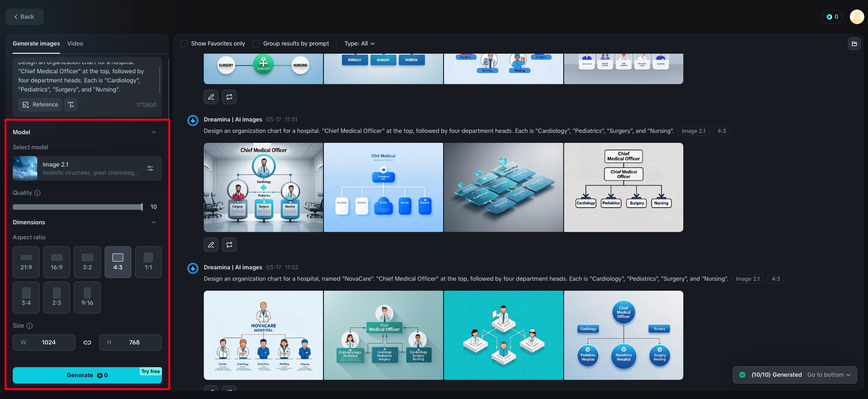The width and height of the screenshot is (868, 399).
Task: Open the turquoise isometric doctors image
Action: point(504,335)
